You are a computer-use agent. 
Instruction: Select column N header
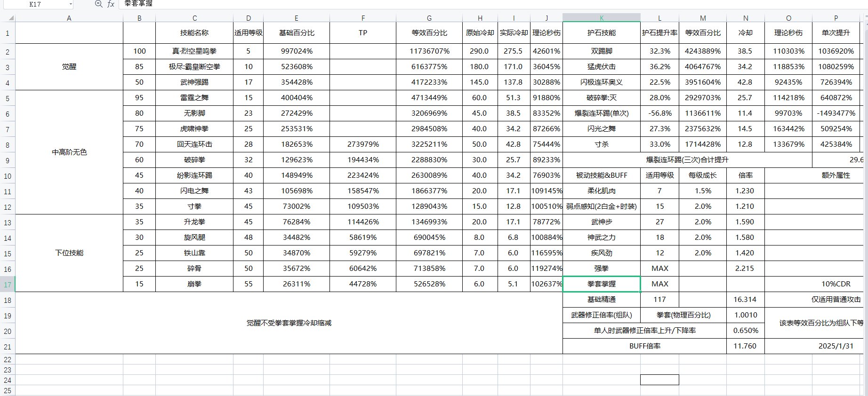pos(746,18)
